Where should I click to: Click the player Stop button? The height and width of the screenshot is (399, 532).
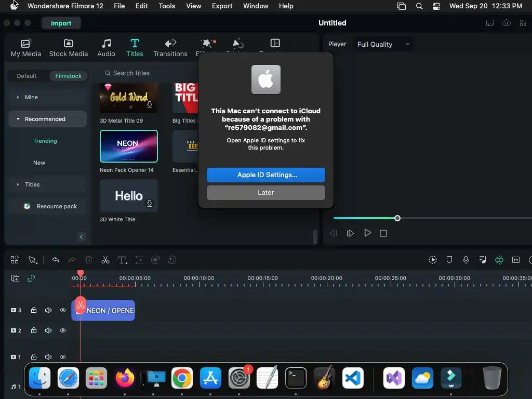[x=383, y=233]
